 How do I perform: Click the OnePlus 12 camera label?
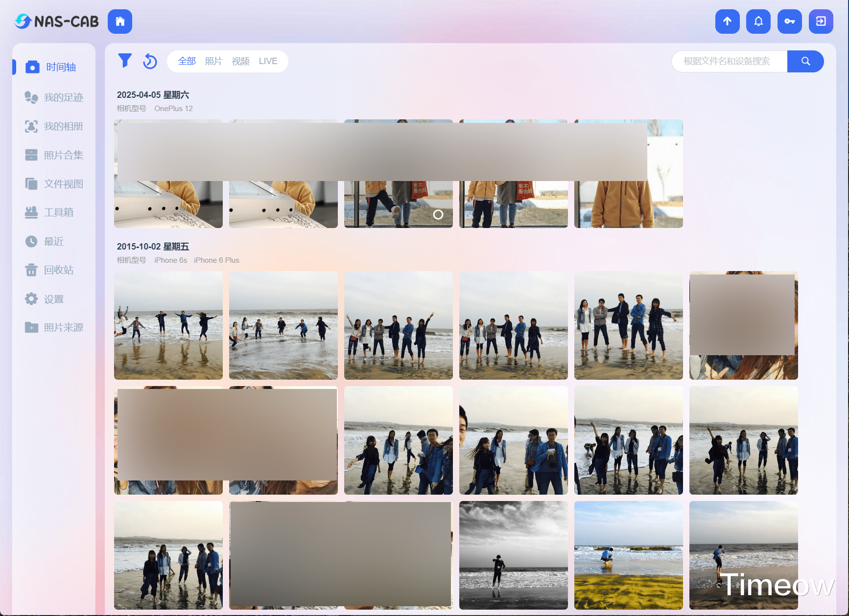pyautogui.click(x=173, y=109)
